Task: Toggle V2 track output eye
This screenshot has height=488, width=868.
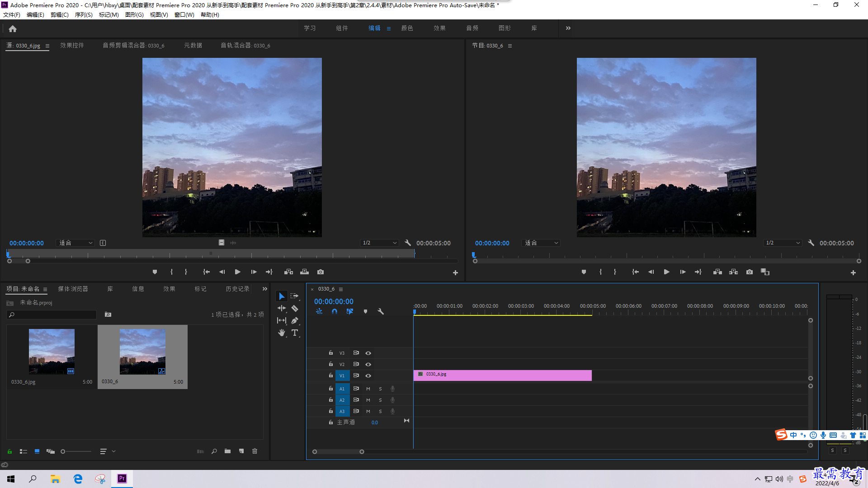Action: click(x=368, y=365)
